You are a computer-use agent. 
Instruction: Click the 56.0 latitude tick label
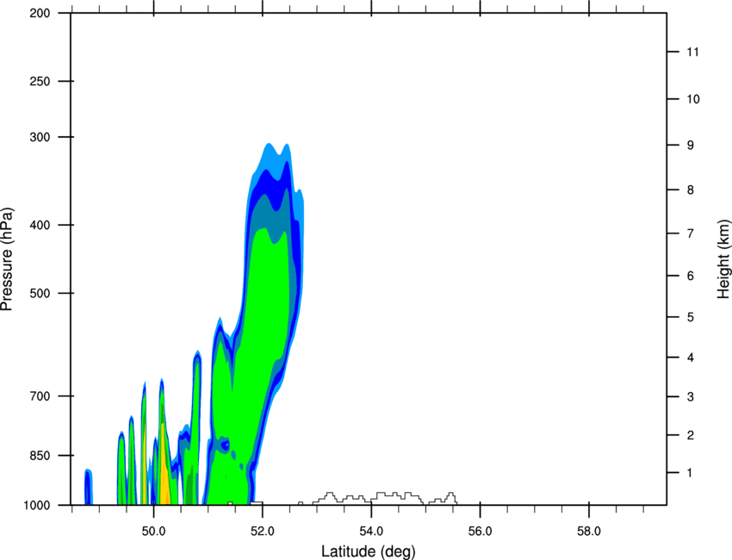tap(480, 532)
